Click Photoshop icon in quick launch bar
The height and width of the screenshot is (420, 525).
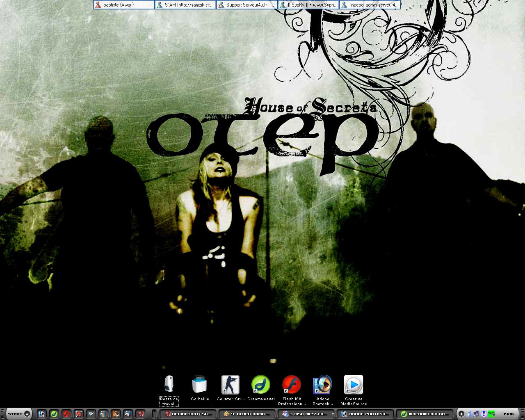tap(42, 414)
